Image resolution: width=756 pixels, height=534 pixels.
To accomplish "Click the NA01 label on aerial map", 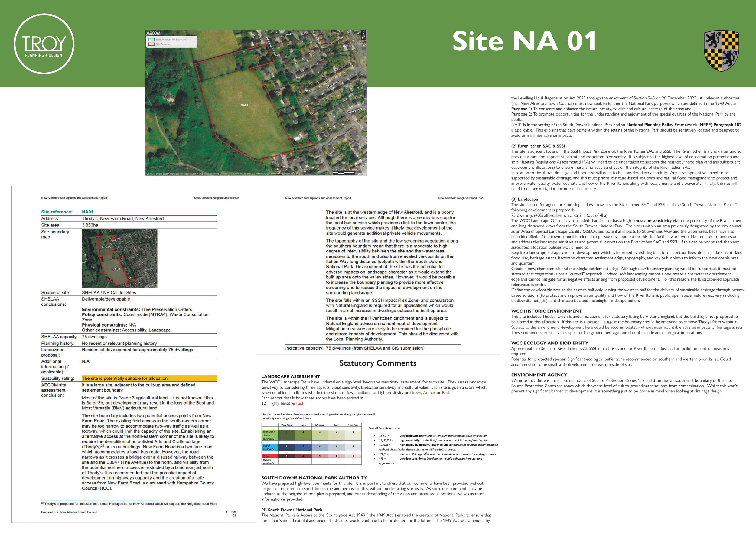I will pos(244,105).
